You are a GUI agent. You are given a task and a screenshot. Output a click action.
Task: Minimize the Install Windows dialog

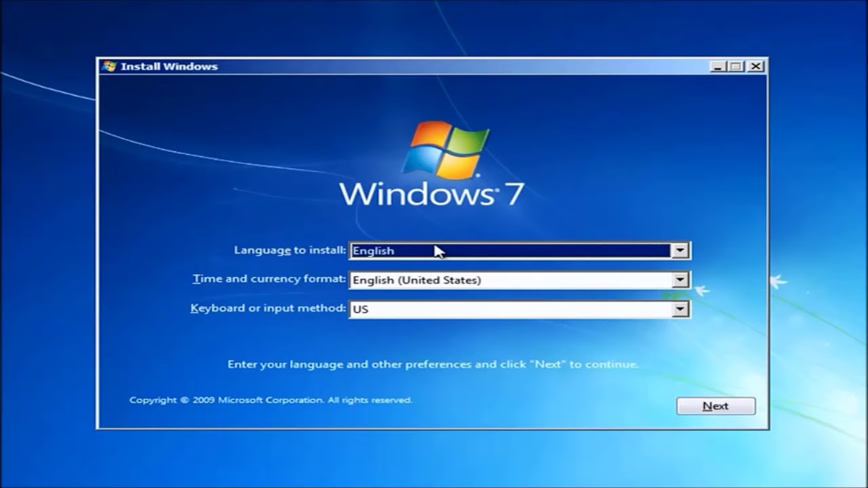[718, 66]
